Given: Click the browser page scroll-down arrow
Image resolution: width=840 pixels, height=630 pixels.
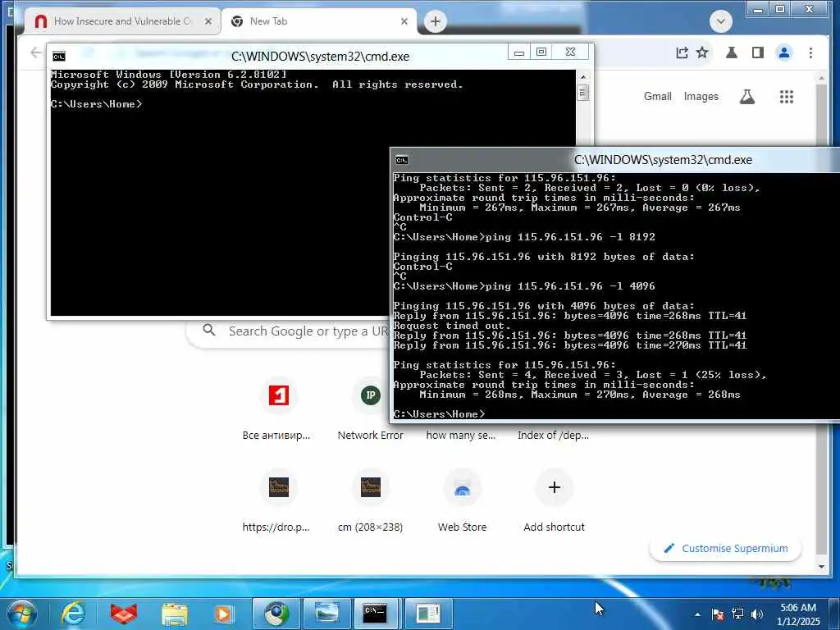Looking at the screenshot, I should pos(822,567).
